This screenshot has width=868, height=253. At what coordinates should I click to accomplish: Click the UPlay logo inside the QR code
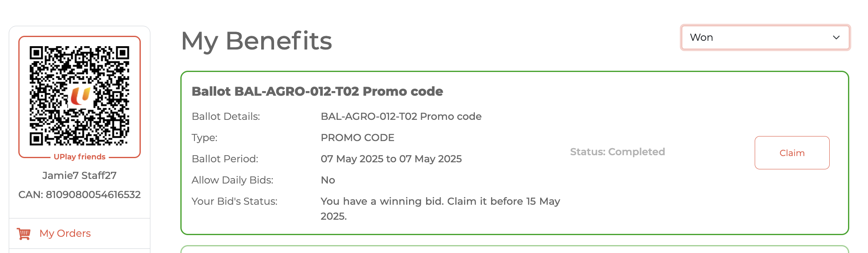click(x=80, y=95)
